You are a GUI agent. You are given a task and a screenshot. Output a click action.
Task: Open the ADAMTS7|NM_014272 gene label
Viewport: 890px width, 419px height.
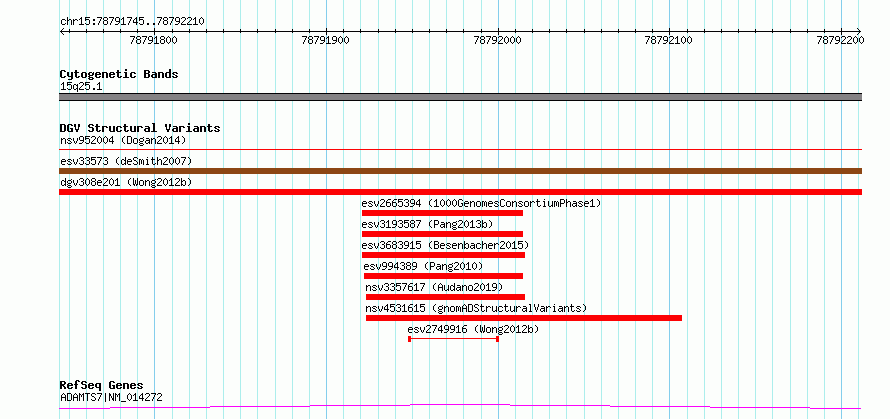pyautogui.click(x=111, y=397)
